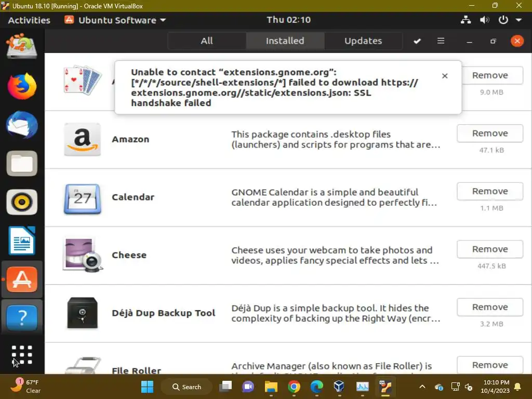The height and width of the screenshot is (399, 532).
Task: Click the VirtualBox Manager cube taskbar icon
Action: (x=339, y=387)
